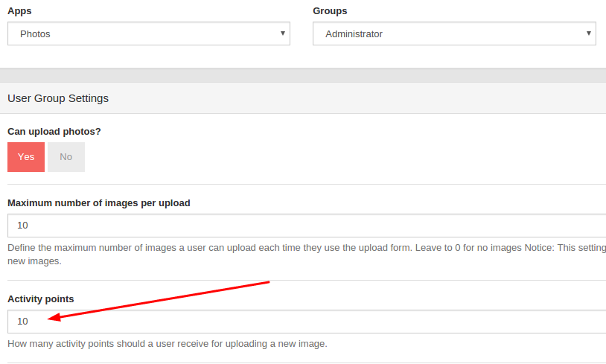Disable photo uploads with the No button

coord(66,157)
